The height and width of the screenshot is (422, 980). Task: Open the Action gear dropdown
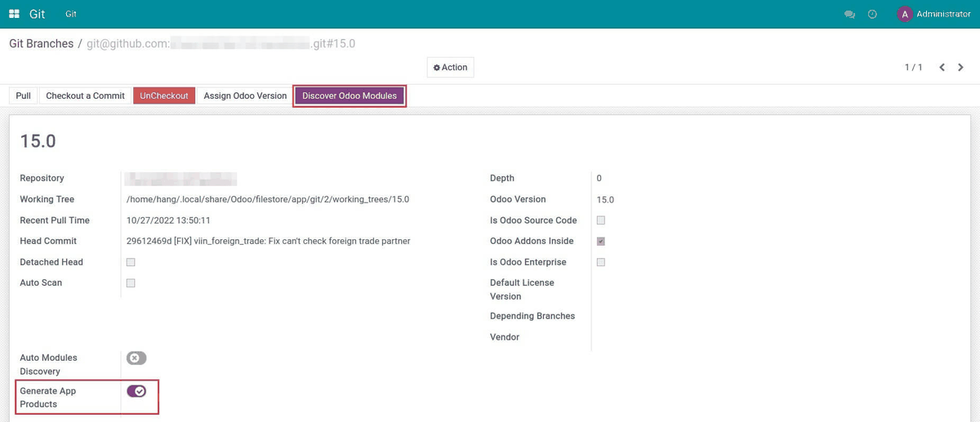pos(450,67)
